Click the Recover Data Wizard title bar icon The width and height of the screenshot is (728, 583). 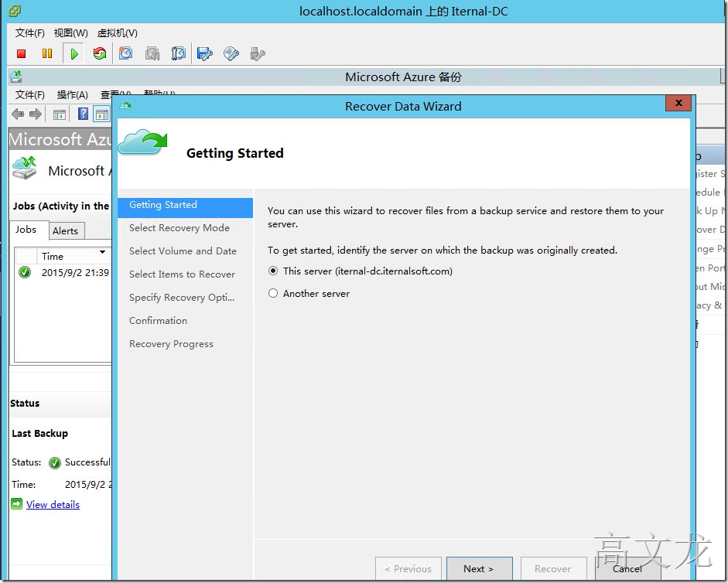pyautogui.click(x=125, y=106)
